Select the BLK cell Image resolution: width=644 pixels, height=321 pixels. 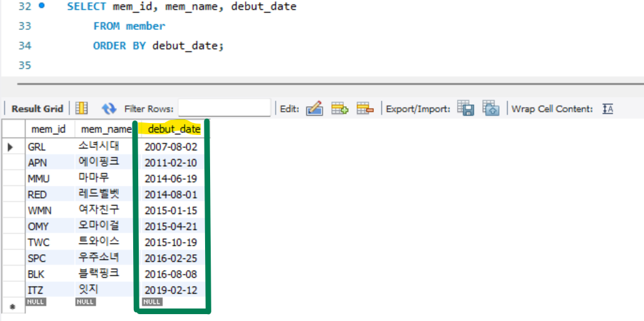pos(50,275)
